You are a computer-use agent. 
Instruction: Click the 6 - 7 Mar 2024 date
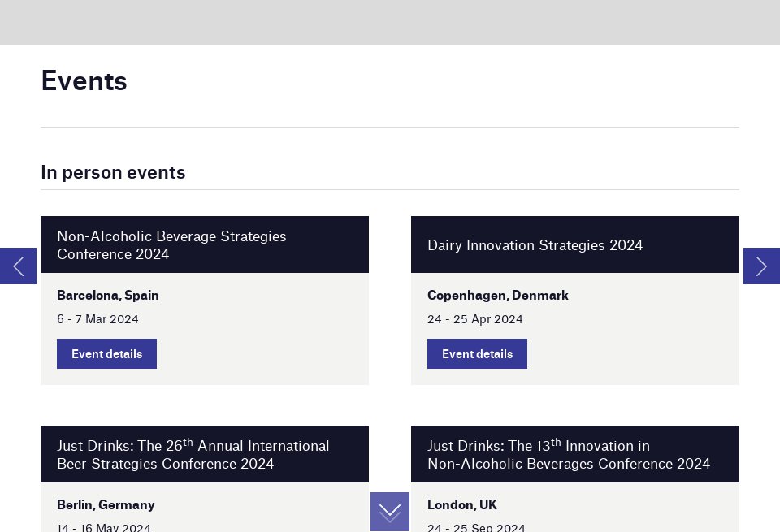click(x=97, y=319)
